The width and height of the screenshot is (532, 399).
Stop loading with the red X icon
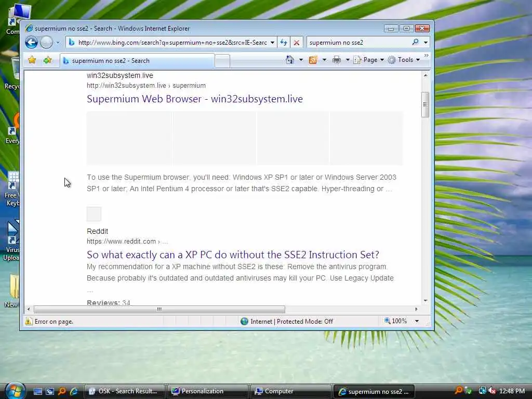pos(296,43)
